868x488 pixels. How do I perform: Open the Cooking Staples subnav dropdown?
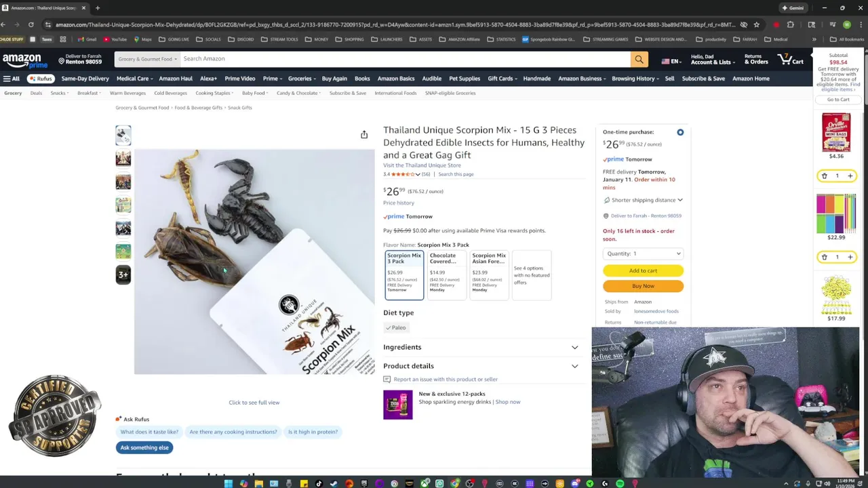pyautogui.click(x=214, y=93)
